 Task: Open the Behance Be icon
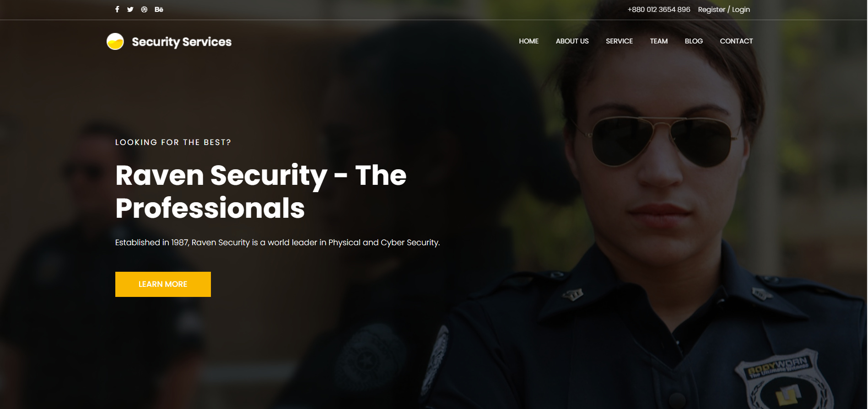tap(159, 9)
